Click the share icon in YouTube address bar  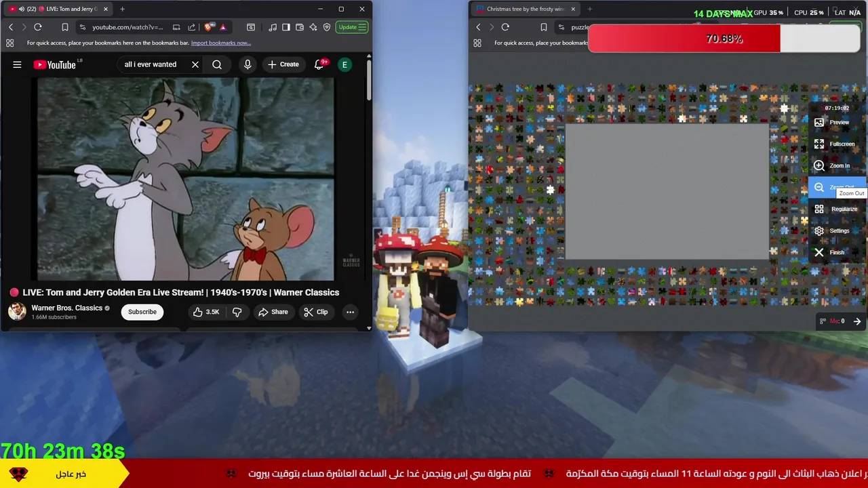click(191, 27)
